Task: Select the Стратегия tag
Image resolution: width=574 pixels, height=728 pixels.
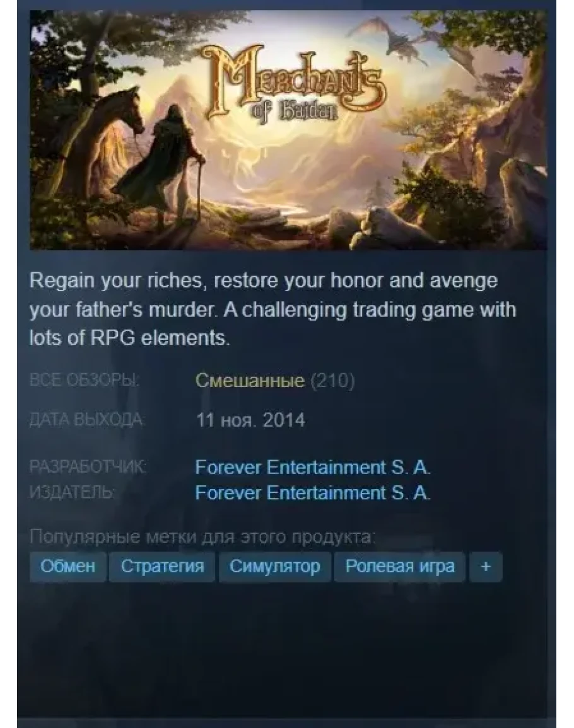Action: click(162, 567)
